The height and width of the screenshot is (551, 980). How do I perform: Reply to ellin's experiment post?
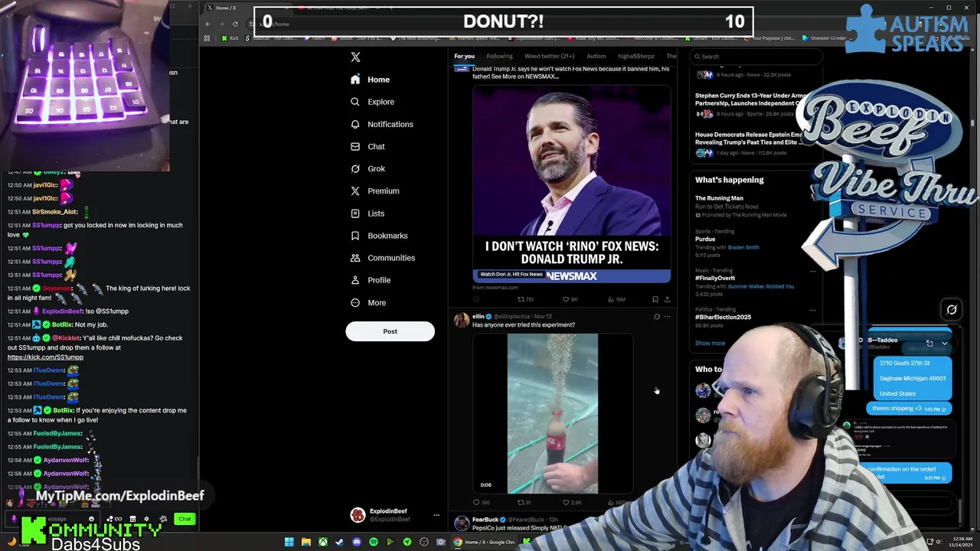click(481, 503)
